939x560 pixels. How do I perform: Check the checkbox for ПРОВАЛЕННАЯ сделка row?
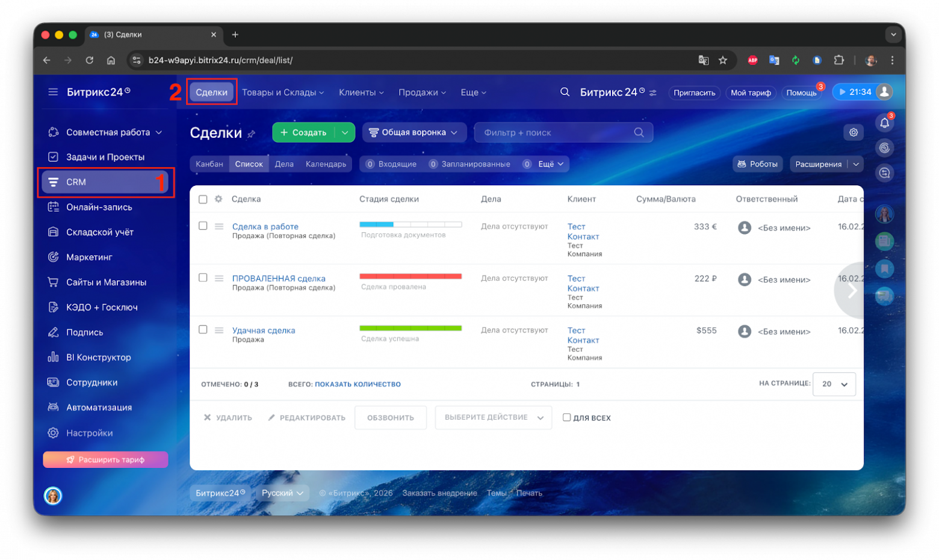tap(203, 278)
